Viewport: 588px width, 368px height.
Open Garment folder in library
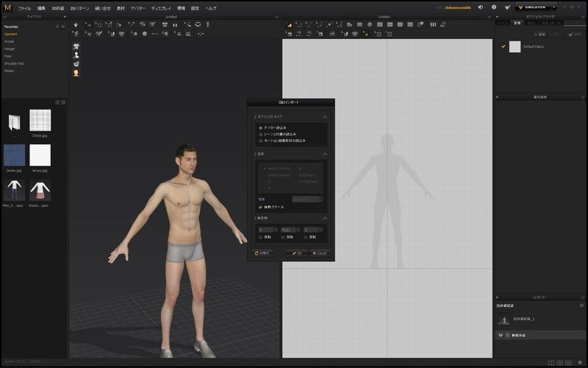tap(10, 34)
